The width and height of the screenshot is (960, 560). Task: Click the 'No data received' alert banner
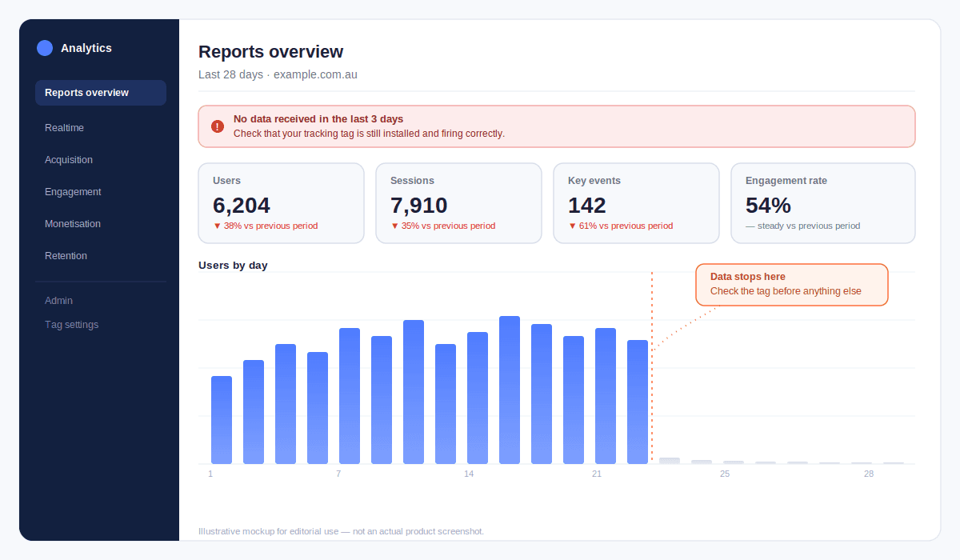point(557,126)
